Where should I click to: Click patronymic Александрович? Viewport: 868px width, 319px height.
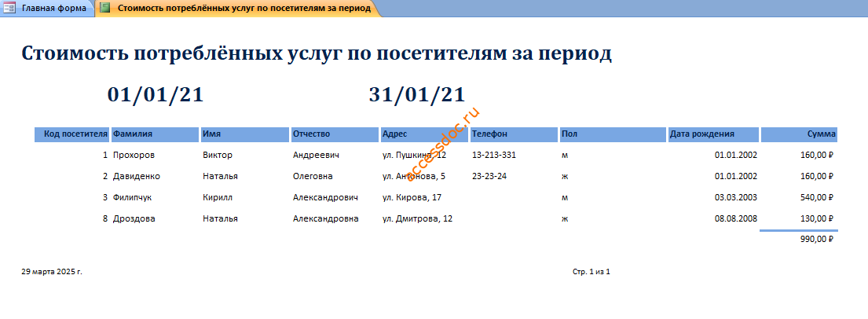pos(325,197)
